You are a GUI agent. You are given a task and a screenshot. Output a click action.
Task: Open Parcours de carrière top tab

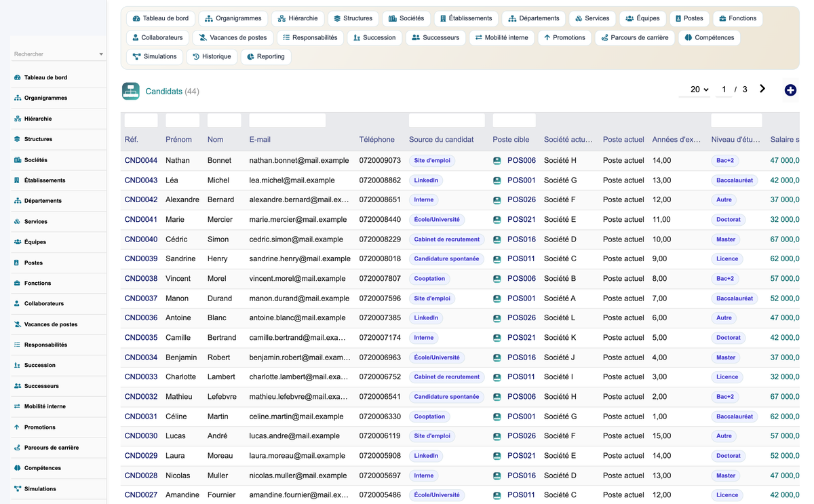pos(636,37)
